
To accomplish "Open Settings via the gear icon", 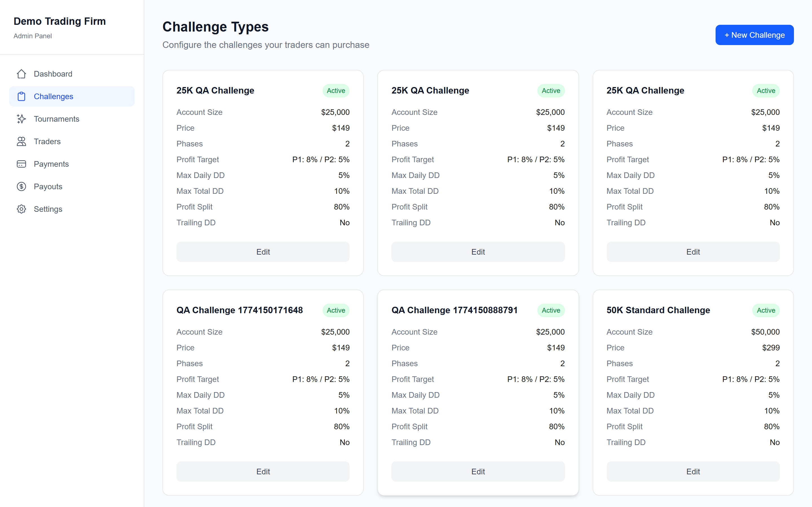I will tap(21, 209).
